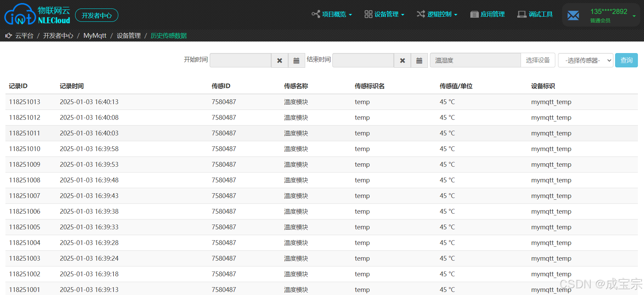Select record ID 118251011
This screenshot has width=644, height=295.
pos(24,133)
